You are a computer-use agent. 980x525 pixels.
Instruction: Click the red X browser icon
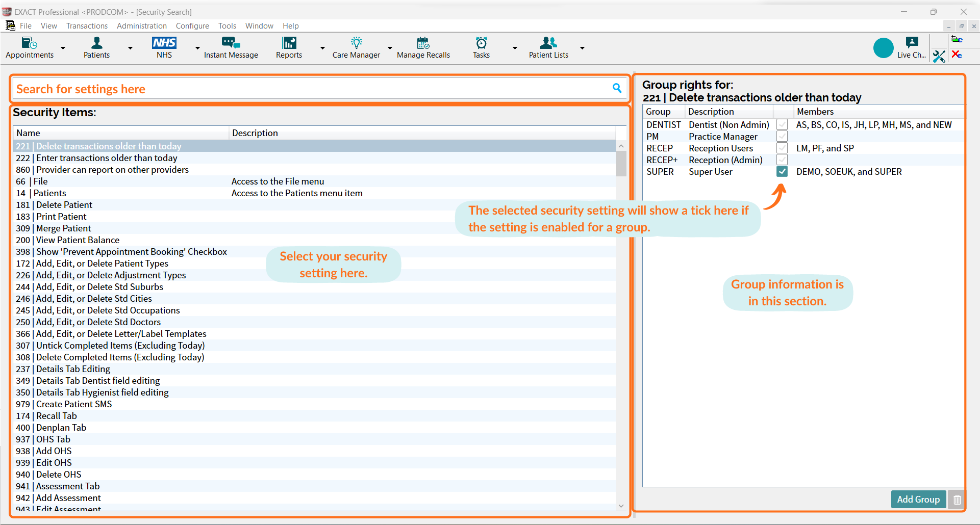(x=957, y=55)
